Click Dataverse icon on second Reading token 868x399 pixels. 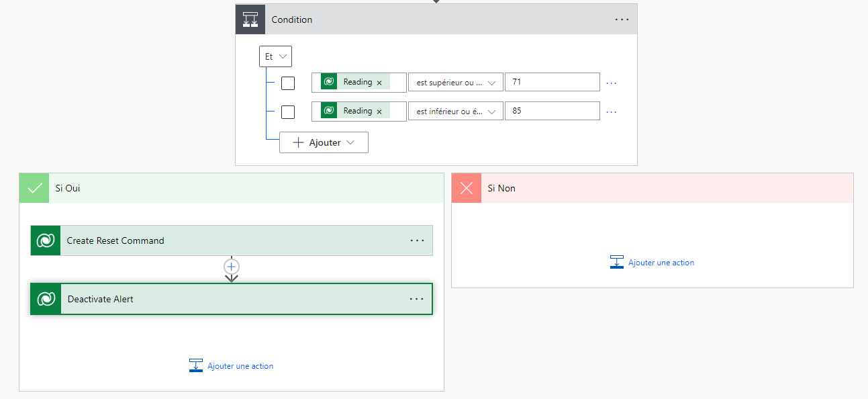tap(329, 111)
